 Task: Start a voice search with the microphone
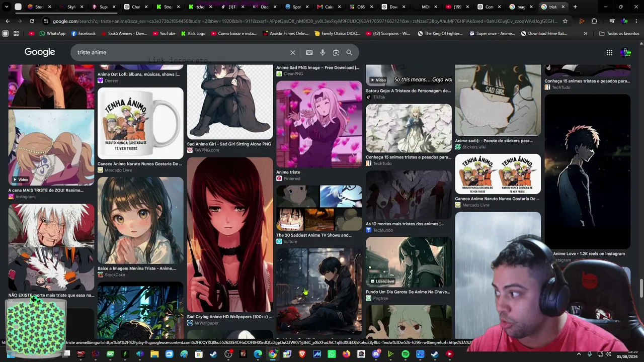click(x=323, y=52)
